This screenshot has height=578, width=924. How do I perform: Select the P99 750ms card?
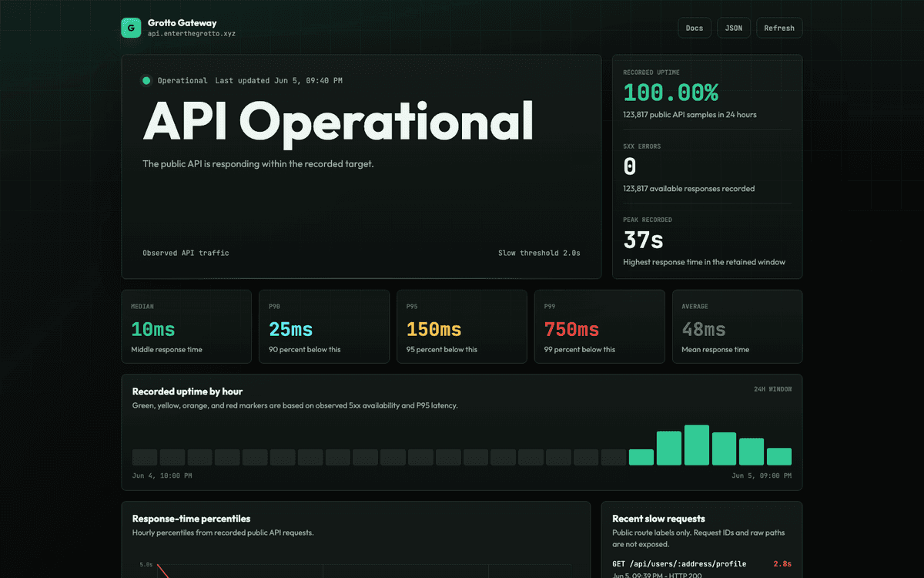point(600,327)
